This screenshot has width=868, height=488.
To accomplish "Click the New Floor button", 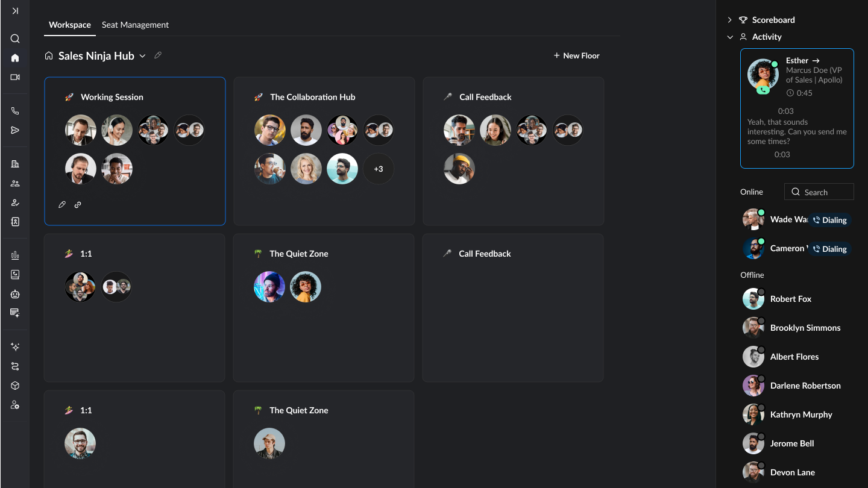I will point(576,55).
